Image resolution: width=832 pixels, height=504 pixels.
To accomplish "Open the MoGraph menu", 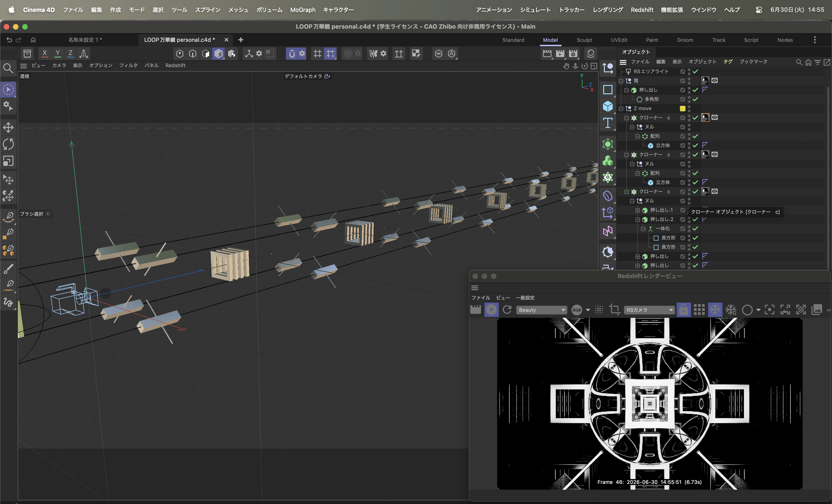I will pos(303,10).
